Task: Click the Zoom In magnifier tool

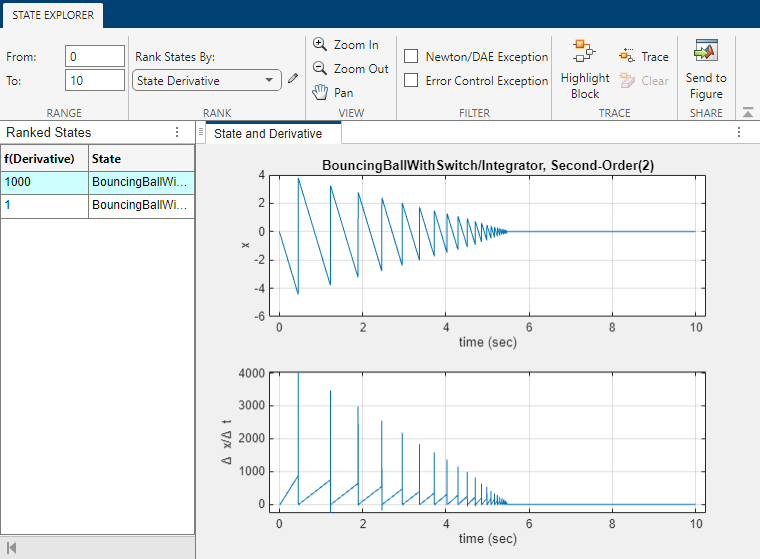Action: (x=346, y=45)
